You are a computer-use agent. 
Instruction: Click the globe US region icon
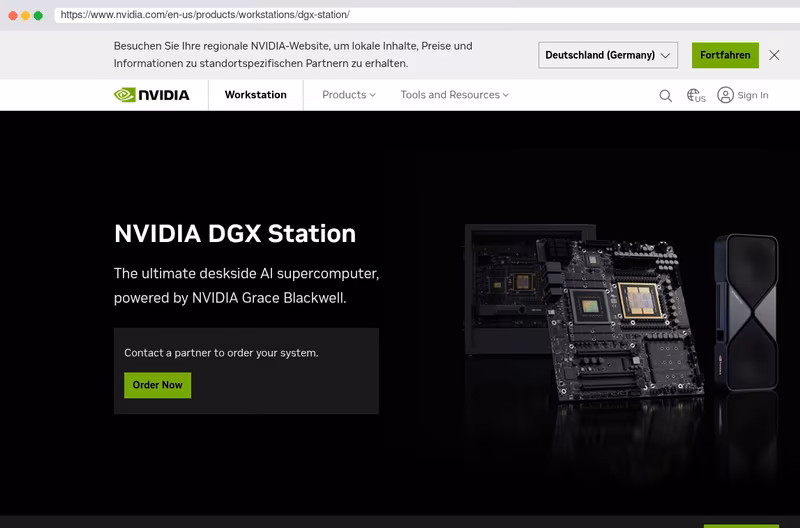pos(696,95)
